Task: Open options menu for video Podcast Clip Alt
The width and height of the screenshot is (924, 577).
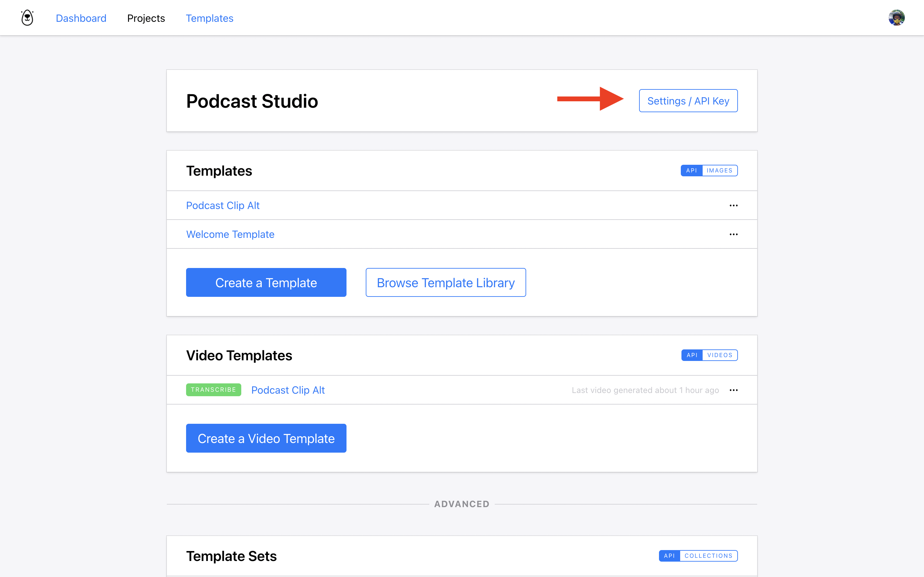Action: [733, 390]
